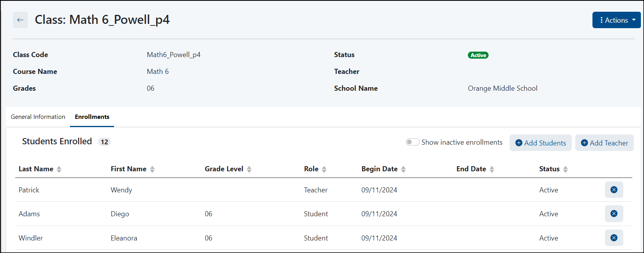Select the Enrollments tab
Viewport: 644px width, 253px height.
tap(92, 117)
